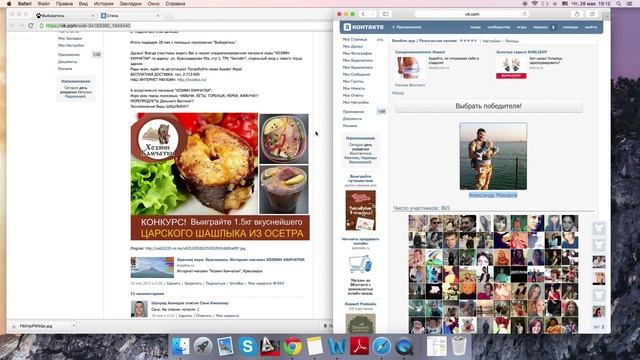Open the sturgeon shashlik contest image
Screen dimensions: 640x360
(x=220, y=176)
